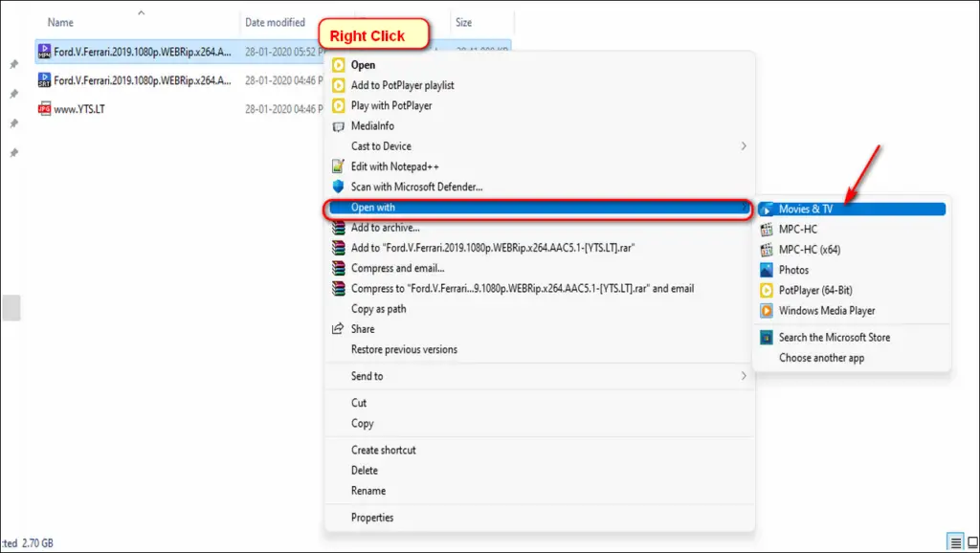Expand the Send to submenu arrow

[744, 376]
